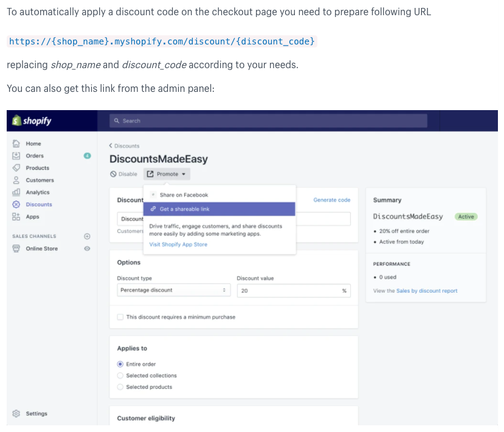The height and width of the screenshot is (432, 504).
Task: Click the link icon beside shareable link
Action: (x=153, y=209)
